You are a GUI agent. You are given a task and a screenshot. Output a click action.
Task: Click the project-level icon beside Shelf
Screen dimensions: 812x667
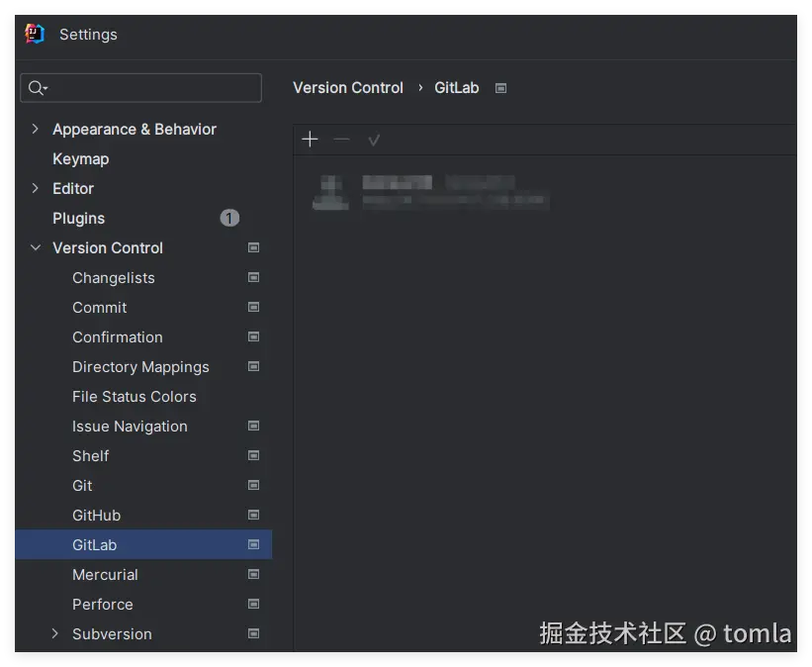[254, 455]
